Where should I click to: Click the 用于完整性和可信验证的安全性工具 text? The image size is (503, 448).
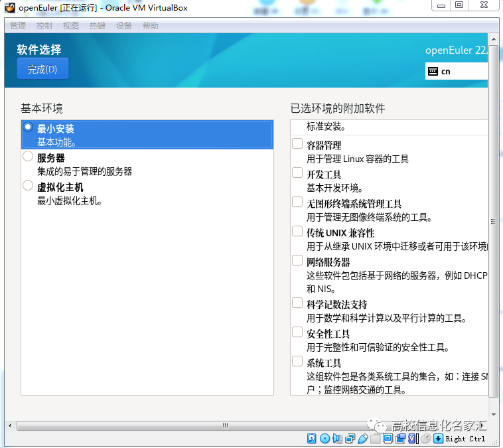coord(378,347)
